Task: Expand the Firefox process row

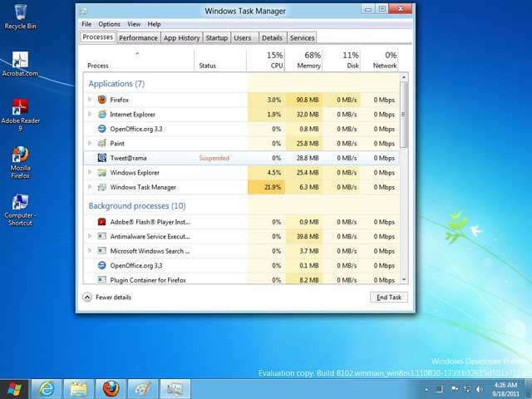Action: point(90,100)
